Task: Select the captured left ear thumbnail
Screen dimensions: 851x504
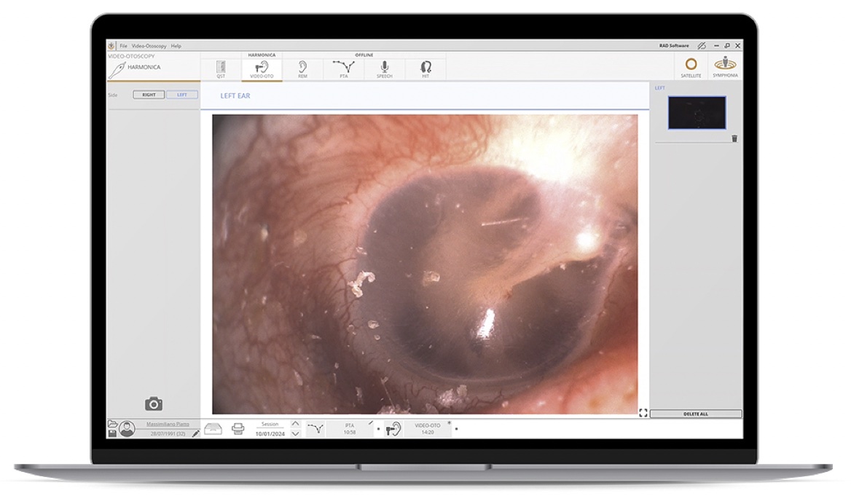Action: pos(697,113)
